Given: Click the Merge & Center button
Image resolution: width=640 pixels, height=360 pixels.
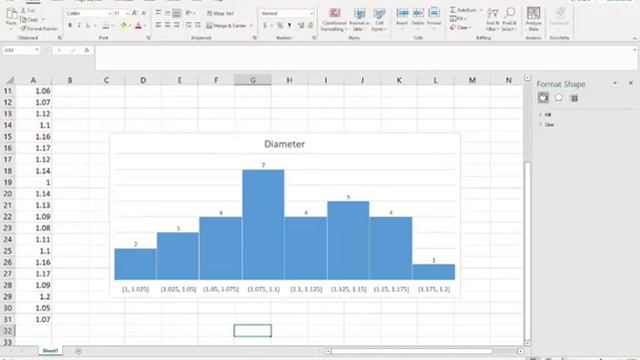Looking at the screenshot, I should click(x=227, y=26).
